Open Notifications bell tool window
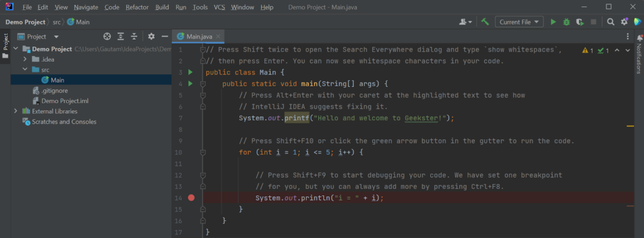The image size is (644, 238). coord(639,38)
